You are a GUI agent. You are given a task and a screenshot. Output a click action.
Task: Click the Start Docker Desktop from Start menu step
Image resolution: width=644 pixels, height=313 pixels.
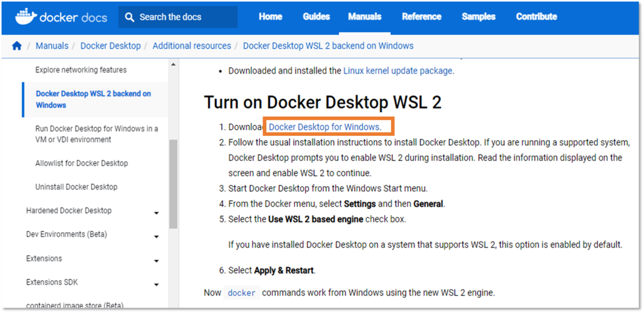328,188
